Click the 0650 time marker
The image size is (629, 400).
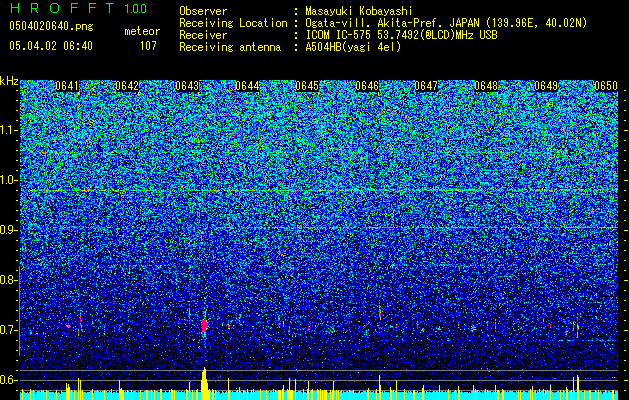606,86
